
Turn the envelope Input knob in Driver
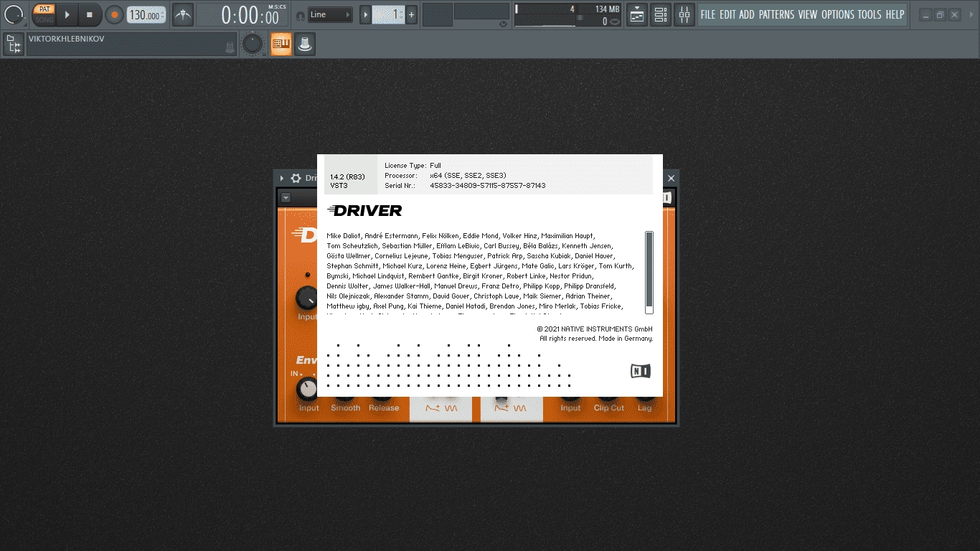(x=307, y=389)
